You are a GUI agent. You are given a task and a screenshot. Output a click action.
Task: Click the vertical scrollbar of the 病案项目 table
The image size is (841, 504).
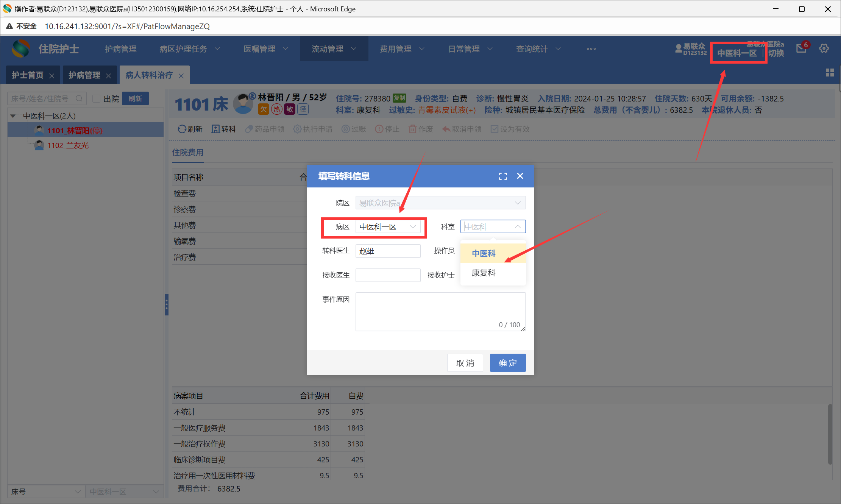(x=830, y=434)
